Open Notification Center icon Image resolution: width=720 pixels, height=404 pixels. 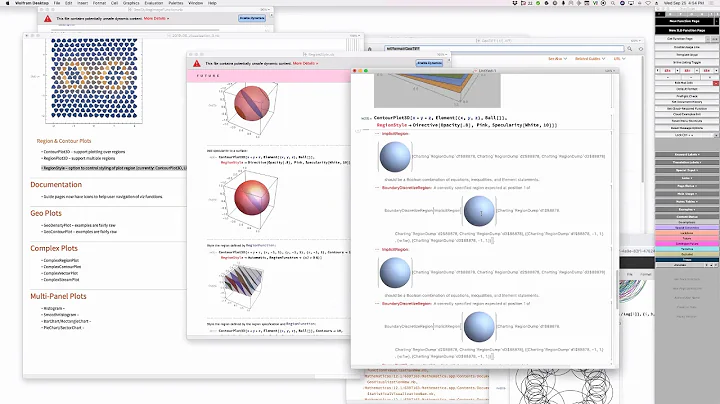tap(714, 3)
